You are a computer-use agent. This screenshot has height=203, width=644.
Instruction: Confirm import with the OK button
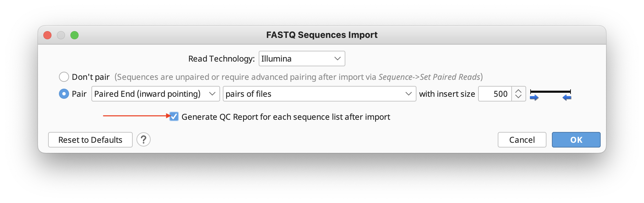coord(576,140)
